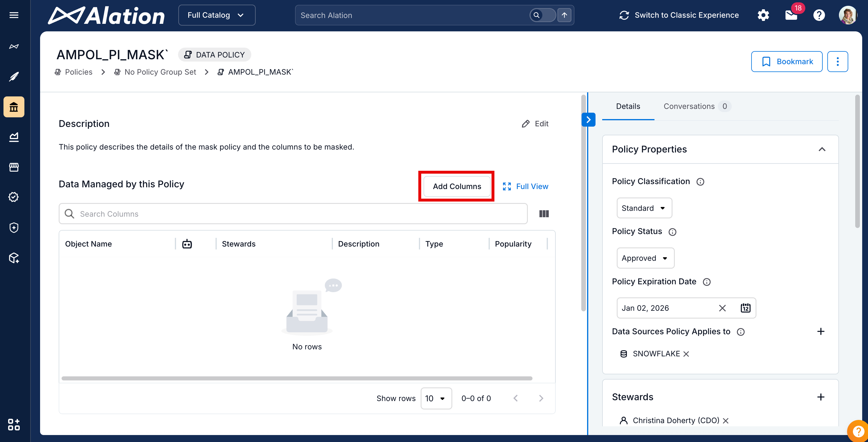
Task: Switch to the Conversations tab
Action: [689, 107]
